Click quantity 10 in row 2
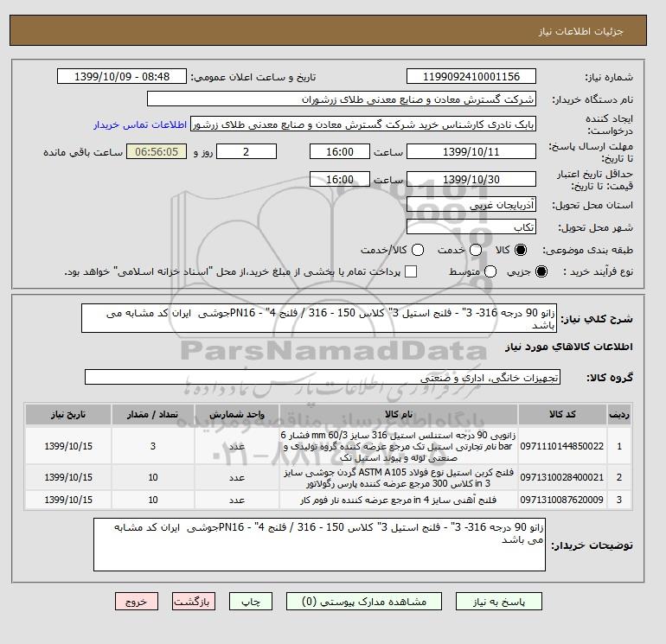Image resolution: width=666 pixels, height=644 pixels. (153, 477)
